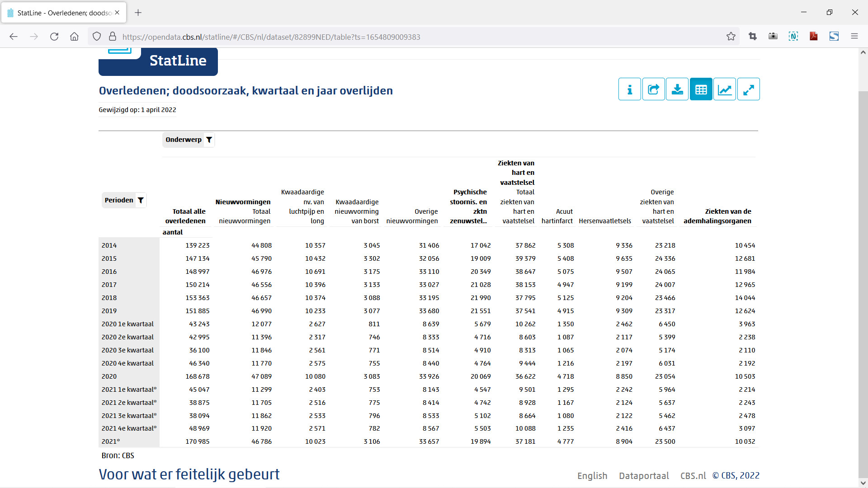Switch site language to English

pos(592,476)
